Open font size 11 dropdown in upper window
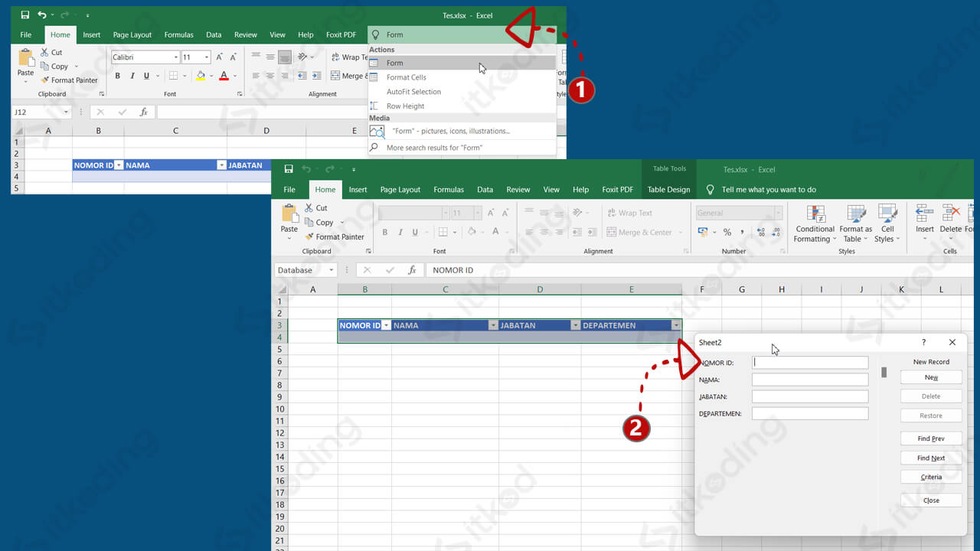This screenshot has width=980, height=551. pos(207,57)
